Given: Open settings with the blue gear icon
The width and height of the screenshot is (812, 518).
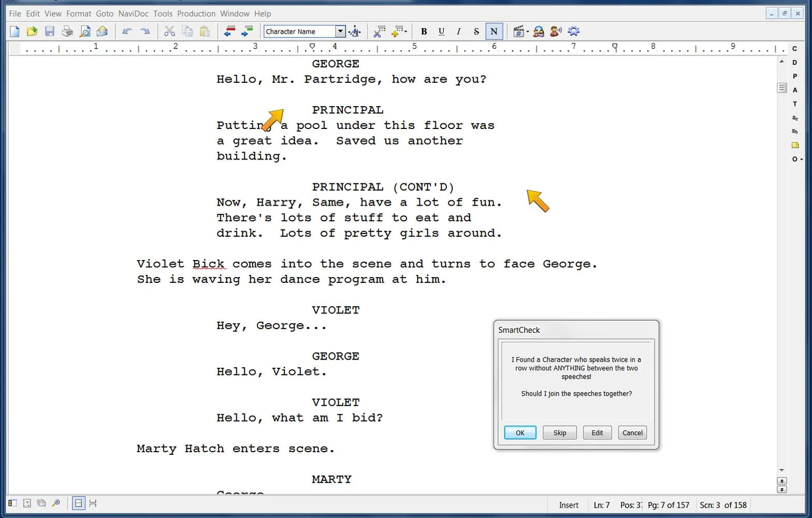Looking at the screenshot, I should coord(573,32).
